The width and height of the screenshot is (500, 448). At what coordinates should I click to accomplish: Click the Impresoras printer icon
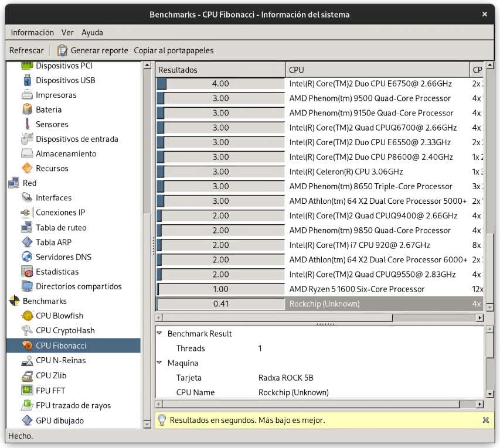point(28,95)
